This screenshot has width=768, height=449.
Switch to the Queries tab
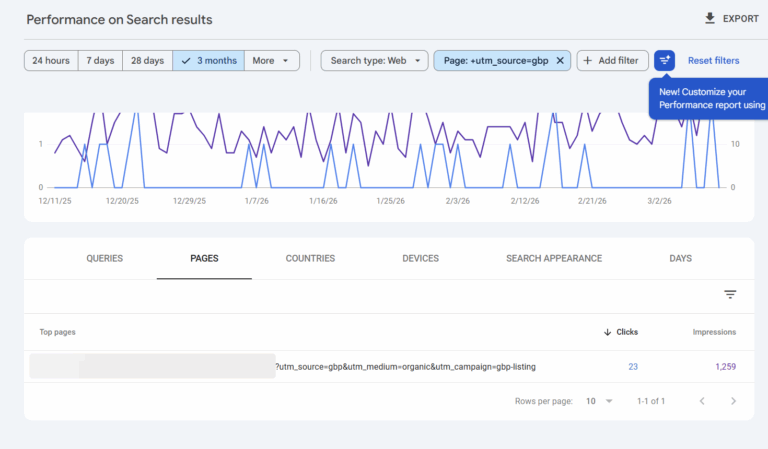pos(105,258)
